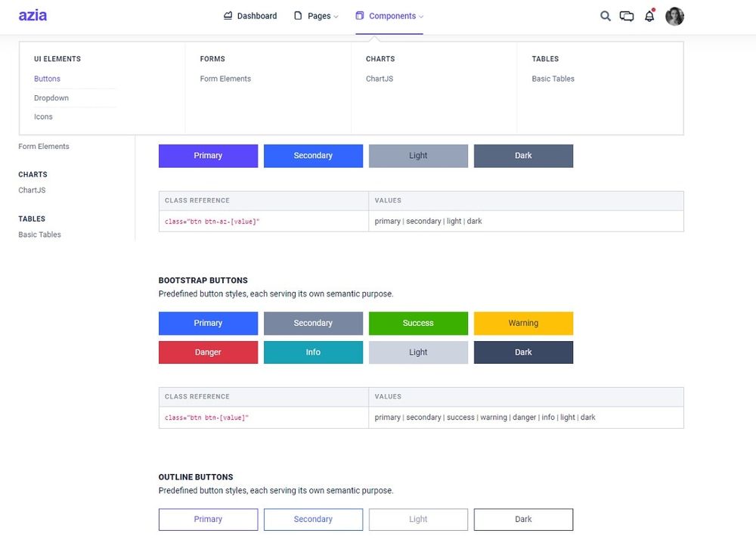This screenshot has width=756, height=546.
Task: Click the messages chat bubble icon
Action: pos(627,15)
